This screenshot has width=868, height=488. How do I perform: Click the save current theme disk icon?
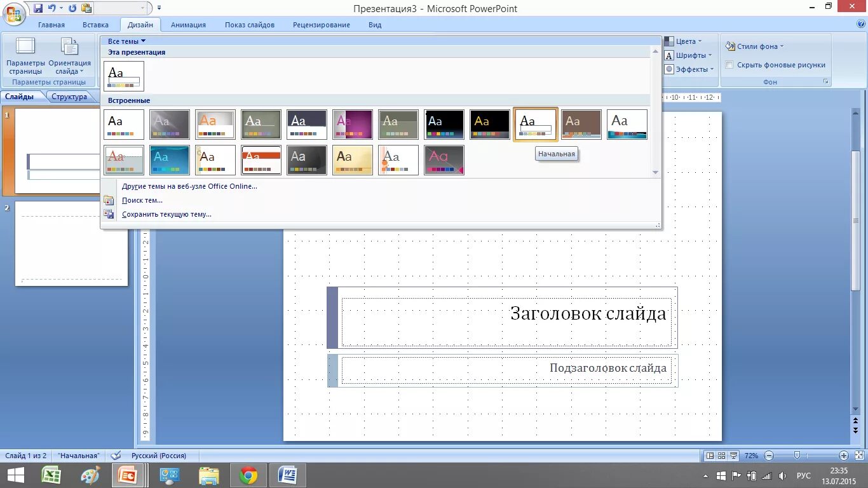tap(109, 214)
